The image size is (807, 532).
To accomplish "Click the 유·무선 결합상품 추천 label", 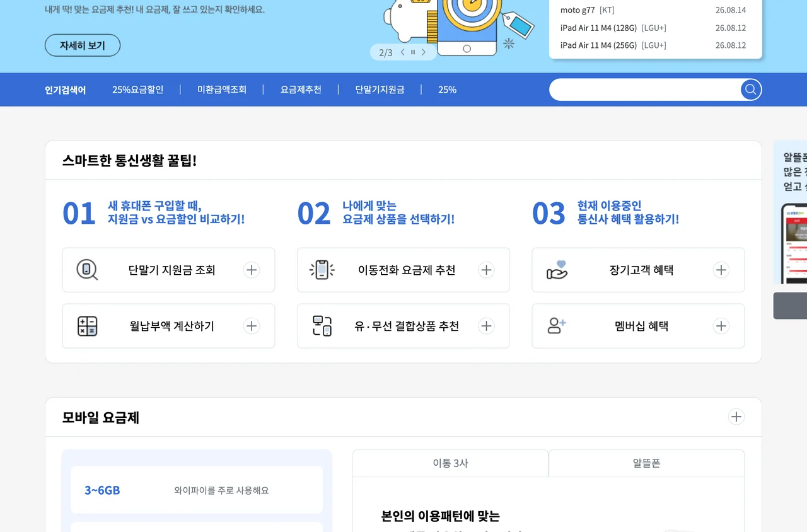I will pyautogui.click(x=407, y=326).
